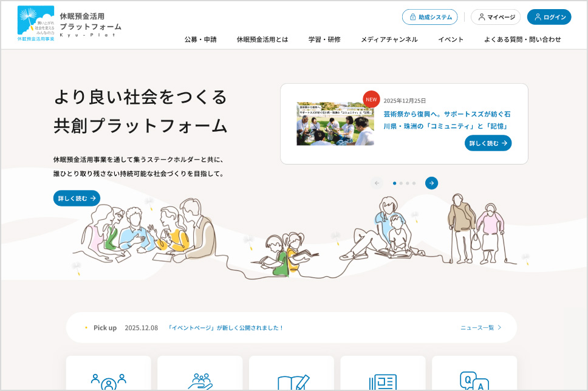Open the メディアチャンネル navigation item
Image resolution: width=588 pixels, height=391 pixels.
pos(389,39)
